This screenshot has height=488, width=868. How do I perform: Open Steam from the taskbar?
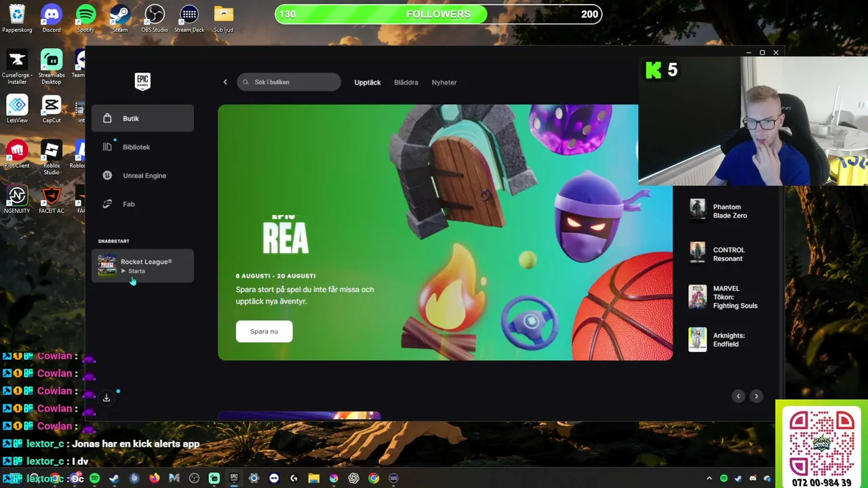pos(114,479)
